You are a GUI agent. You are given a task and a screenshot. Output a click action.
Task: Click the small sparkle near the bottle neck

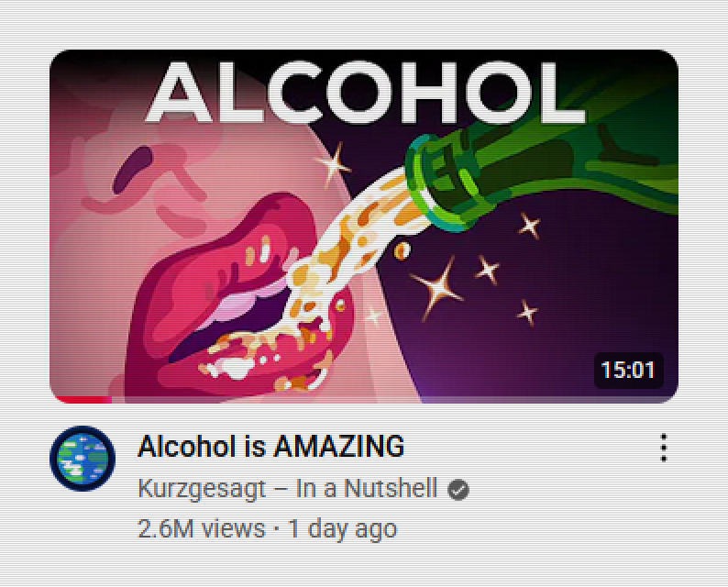(x=529, y=226)
